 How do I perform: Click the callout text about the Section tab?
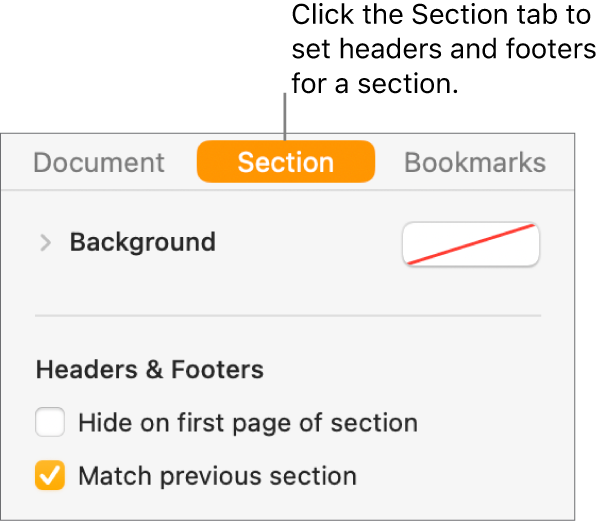[x=440, y=52]
